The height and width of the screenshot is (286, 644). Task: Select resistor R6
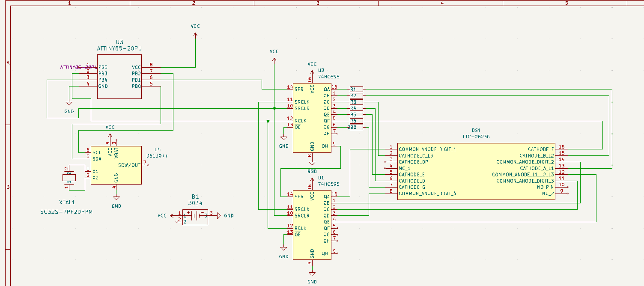pyautogui.click(x=356, y=121)
